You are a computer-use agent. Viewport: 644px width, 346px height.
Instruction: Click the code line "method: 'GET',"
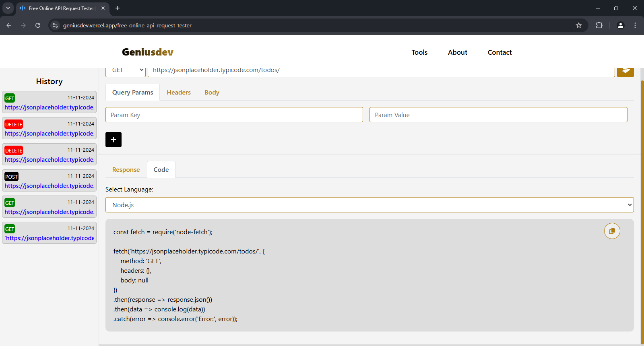tap(141, 261)
